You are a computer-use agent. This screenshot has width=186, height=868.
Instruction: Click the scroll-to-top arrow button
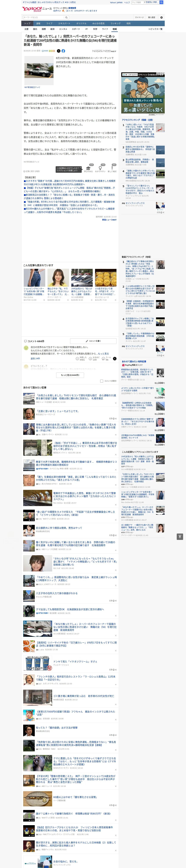(x=180, y=536)
